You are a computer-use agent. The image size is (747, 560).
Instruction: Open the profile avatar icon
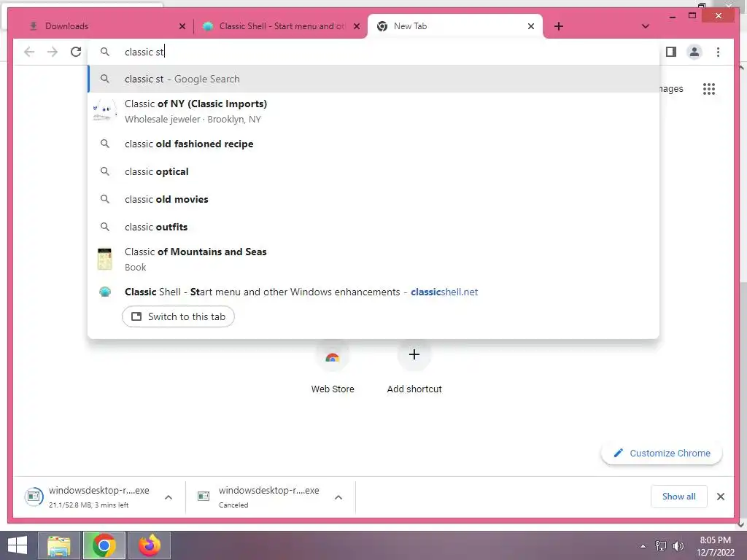click(694, 52)
